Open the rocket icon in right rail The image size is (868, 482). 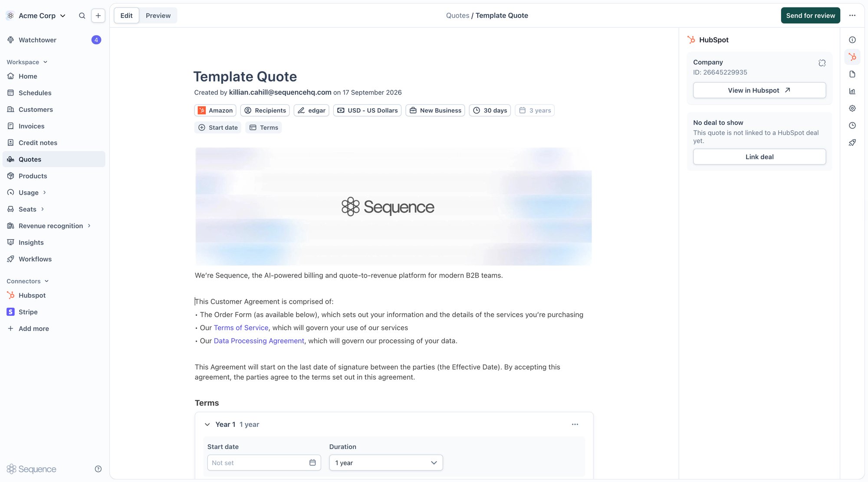point(852,143)
